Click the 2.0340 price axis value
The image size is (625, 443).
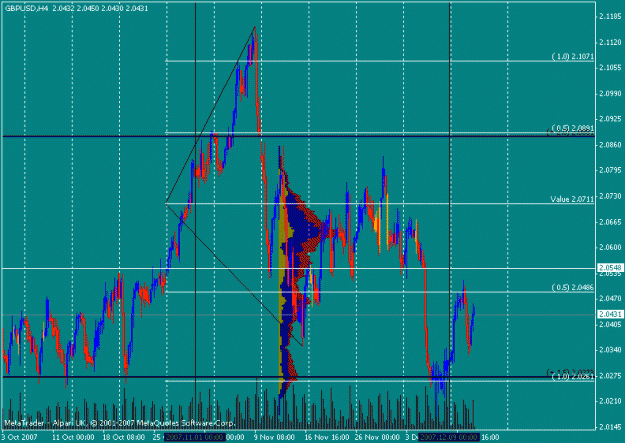pyautogui.click(x=610, y=350)
